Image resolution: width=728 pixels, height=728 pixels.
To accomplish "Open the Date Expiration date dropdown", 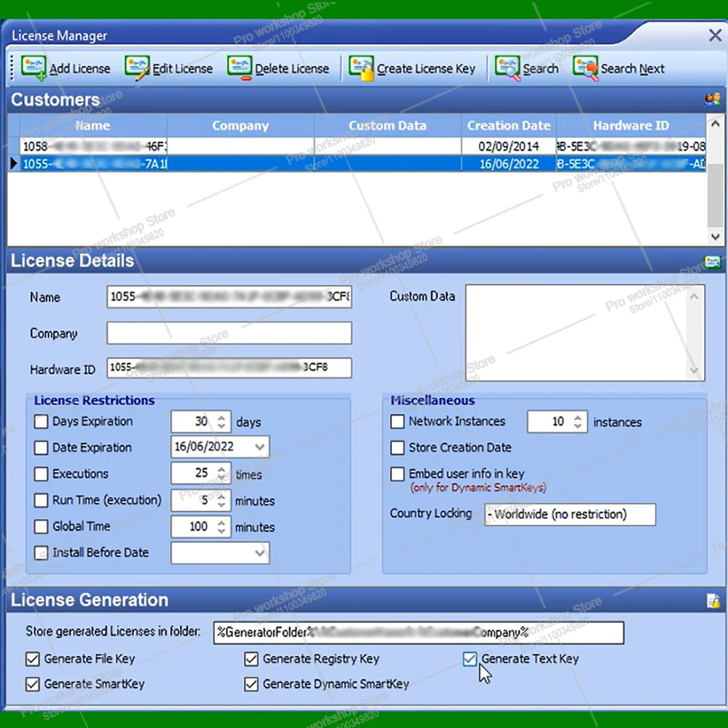I will pyautogui.click(x=260, y=447).
